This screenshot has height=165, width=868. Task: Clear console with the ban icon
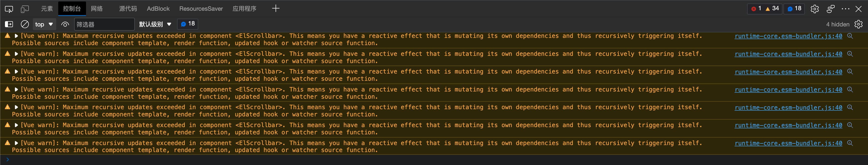coord(25,24)
